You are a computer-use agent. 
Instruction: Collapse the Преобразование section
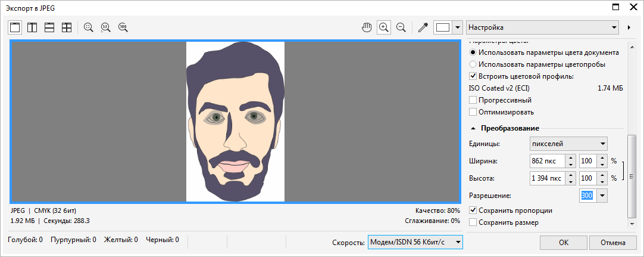tap(473, 128)
